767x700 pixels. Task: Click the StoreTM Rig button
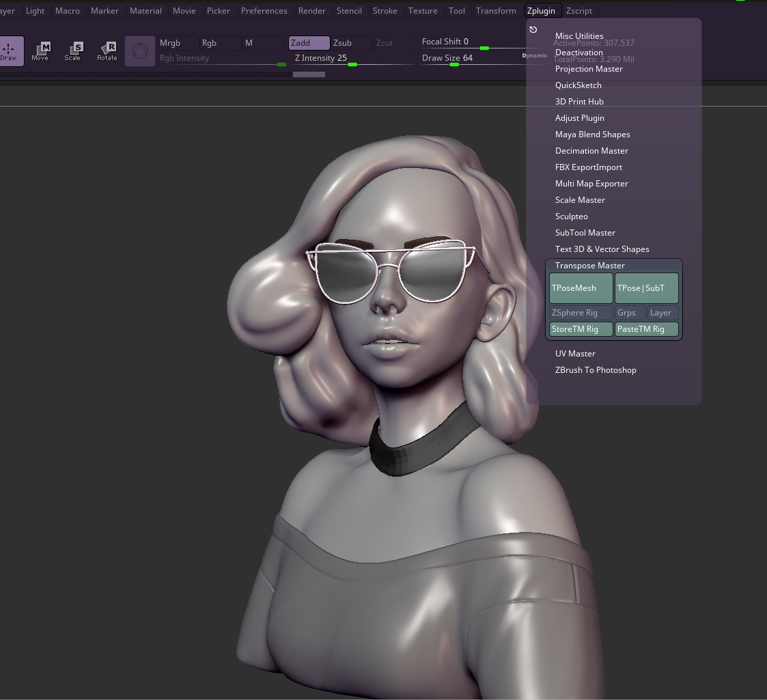[581, 329]
